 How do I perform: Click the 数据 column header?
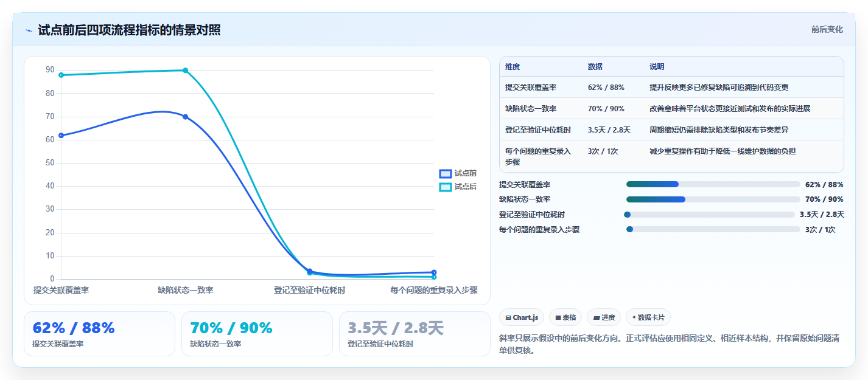click(x=595, y=67)
